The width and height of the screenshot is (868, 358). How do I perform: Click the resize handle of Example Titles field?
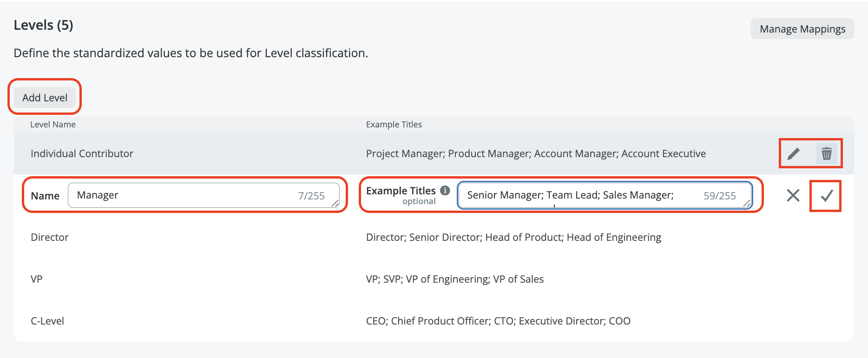tap(747, 204)
